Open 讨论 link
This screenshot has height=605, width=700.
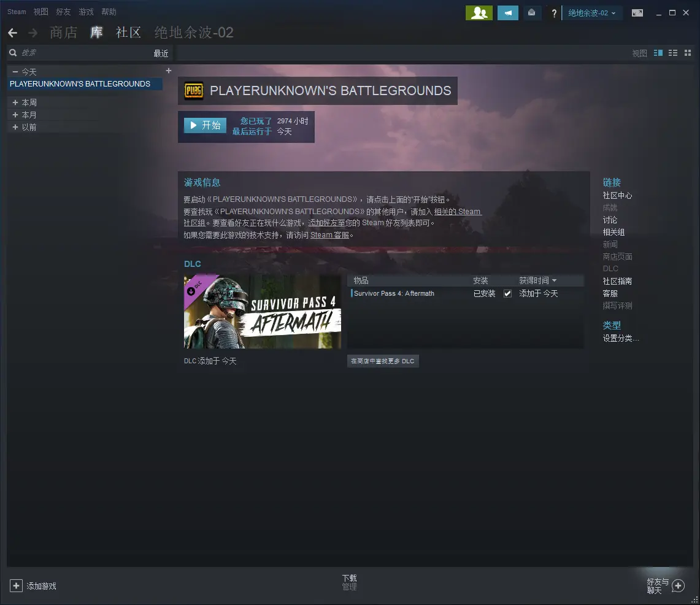[x=610, y=220]
